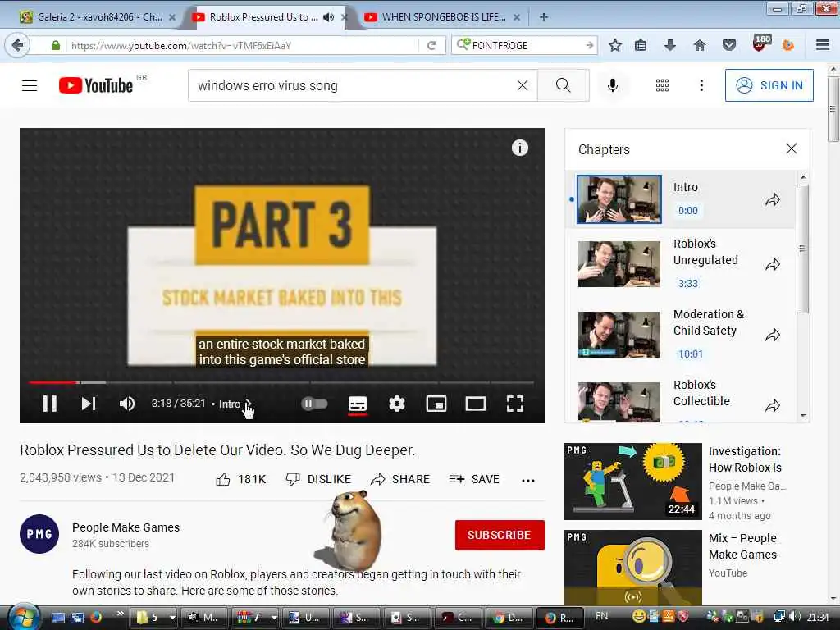Share the Roblox's Collectible chapter

tap(773, 406)
